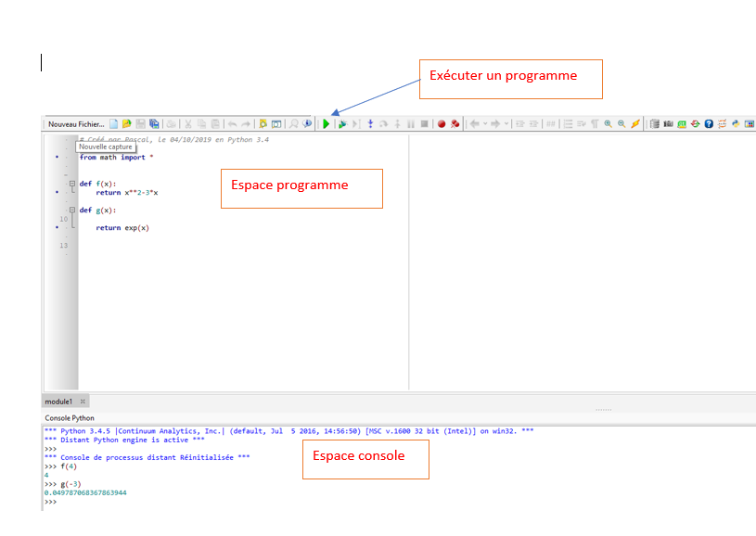Click the Console Python panel title
This screenshot has height=536, width=756.
pyautogui.click(x=70, y=418)
